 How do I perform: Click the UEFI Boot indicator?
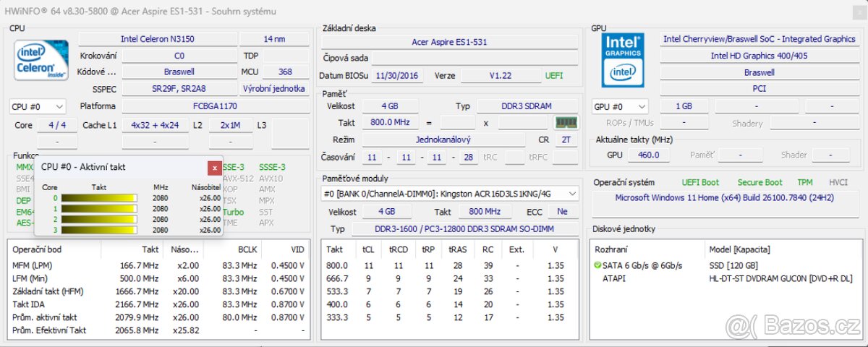pos(700,183)
